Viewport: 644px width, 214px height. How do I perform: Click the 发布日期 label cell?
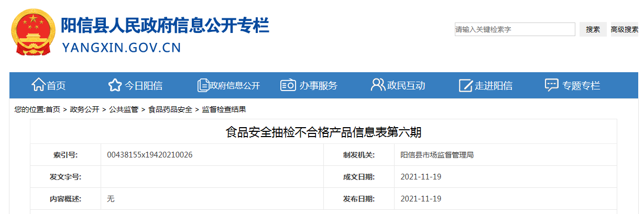coord(359,199)
